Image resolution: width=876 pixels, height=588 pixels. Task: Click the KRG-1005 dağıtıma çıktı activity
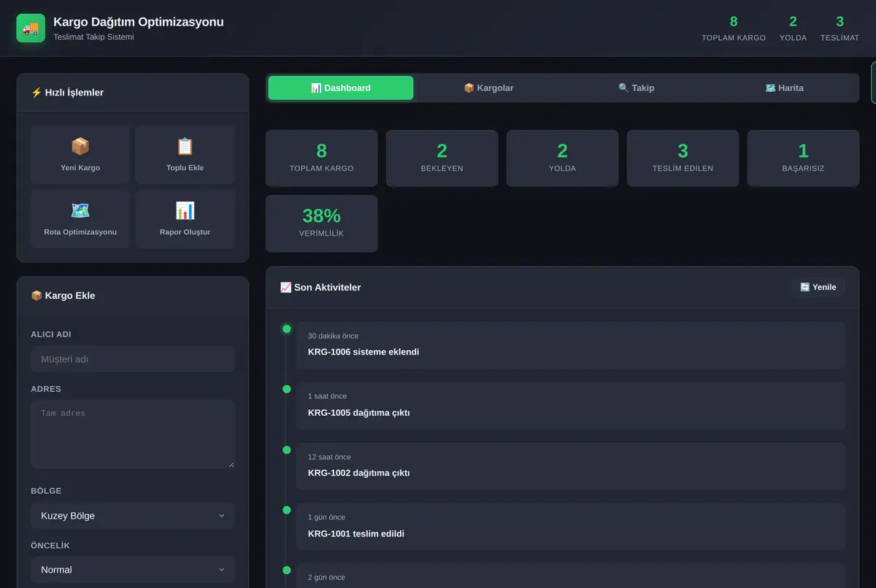point(570,406)
